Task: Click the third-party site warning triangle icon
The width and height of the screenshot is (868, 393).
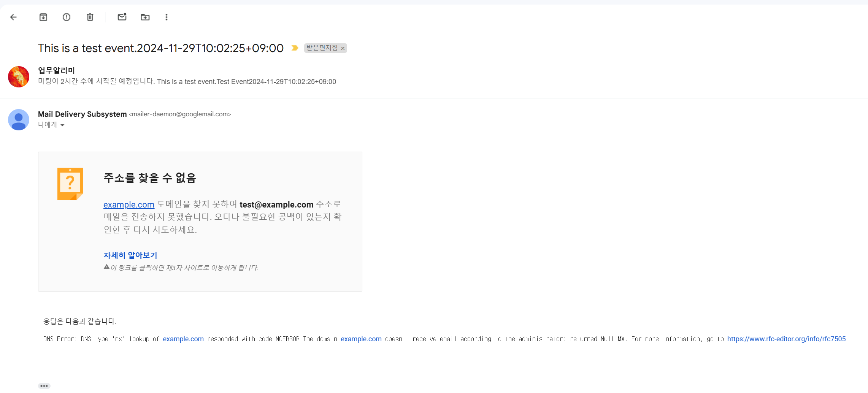Action: 106,267
